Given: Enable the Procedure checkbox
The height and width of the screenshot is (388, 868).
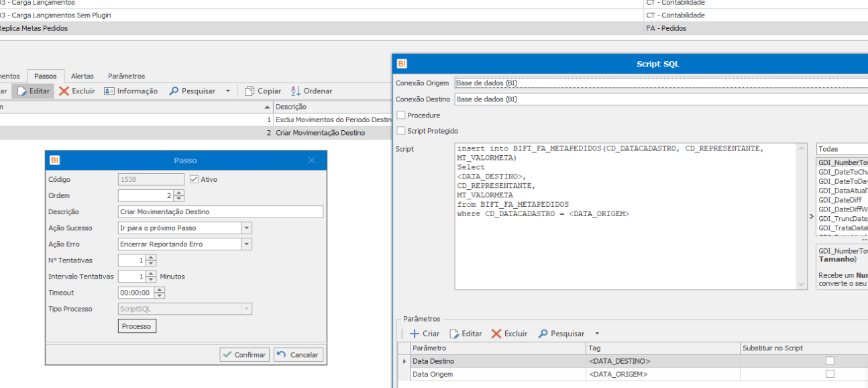Looking at the screenshot, I should click(401, 115).
